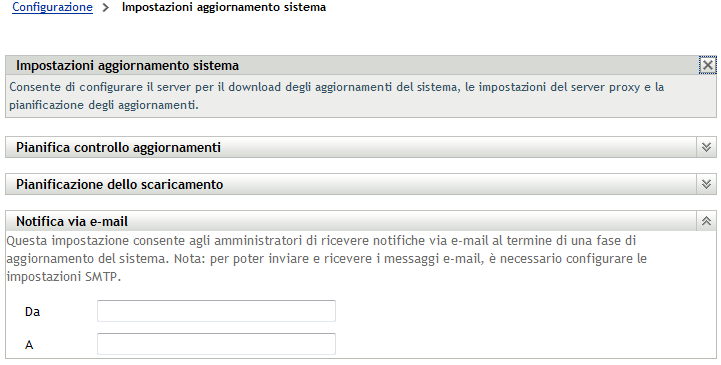The width and height of the screenshot is (721, 365).
Task: Click the Pianifica controllo aggiornamenti section title
Action: [x=119, y=148]
